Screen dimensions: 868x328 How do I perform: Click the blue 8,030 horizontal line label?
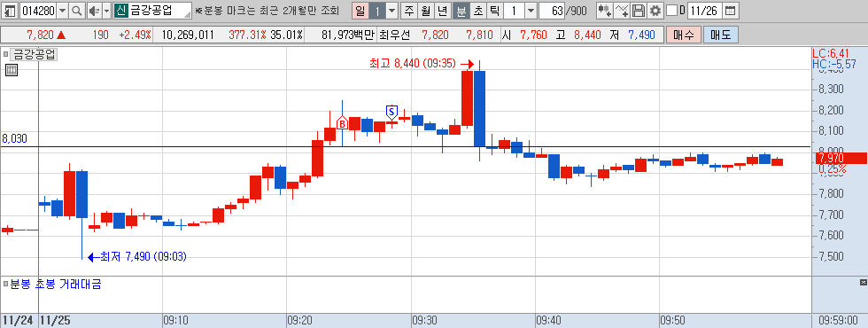pyautogui.click(x=14, y=138)
